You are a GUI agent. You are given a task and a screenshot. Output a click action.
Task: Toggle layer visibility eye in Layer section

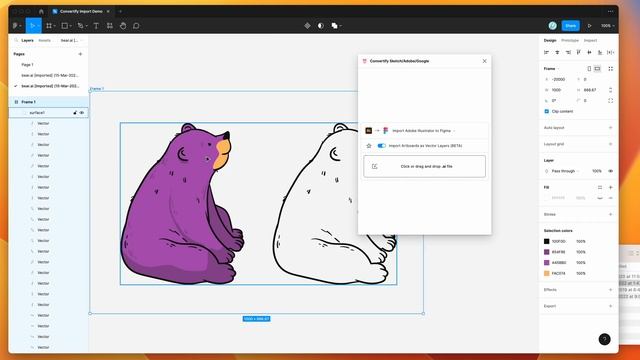(611, 171)
